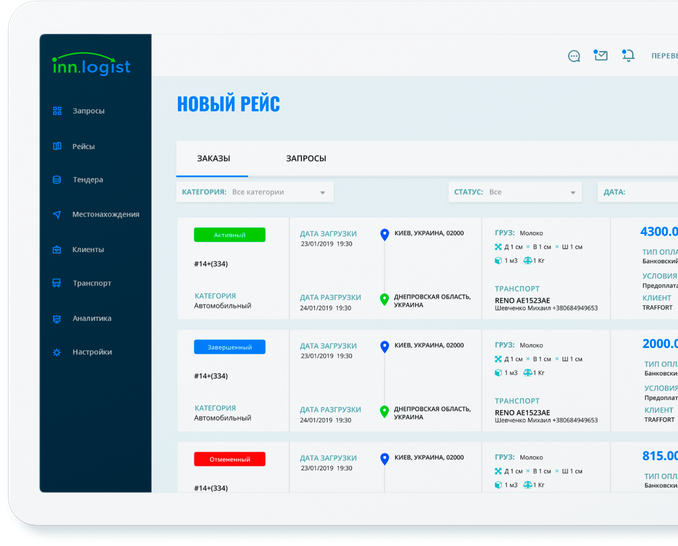The width and height of the screenshot is (678, 546).
Task: Open the notifications bell icon
Action: tap(628, 55)
